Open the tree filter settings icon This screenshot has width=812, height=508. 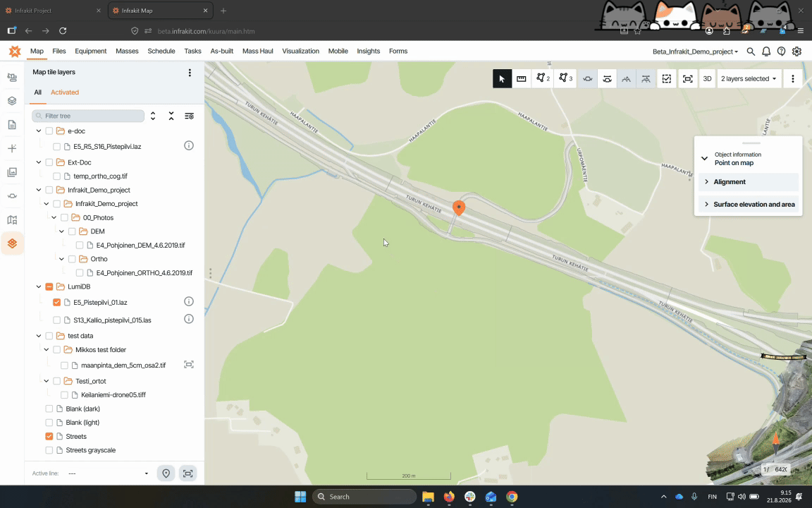coord(190,116)
